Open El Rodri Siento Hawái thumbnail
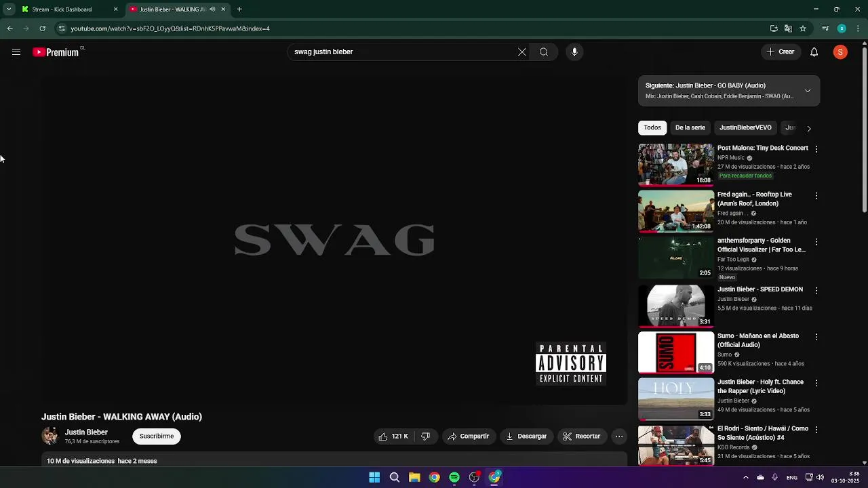868x488 pixels. (x=676, y=445)
